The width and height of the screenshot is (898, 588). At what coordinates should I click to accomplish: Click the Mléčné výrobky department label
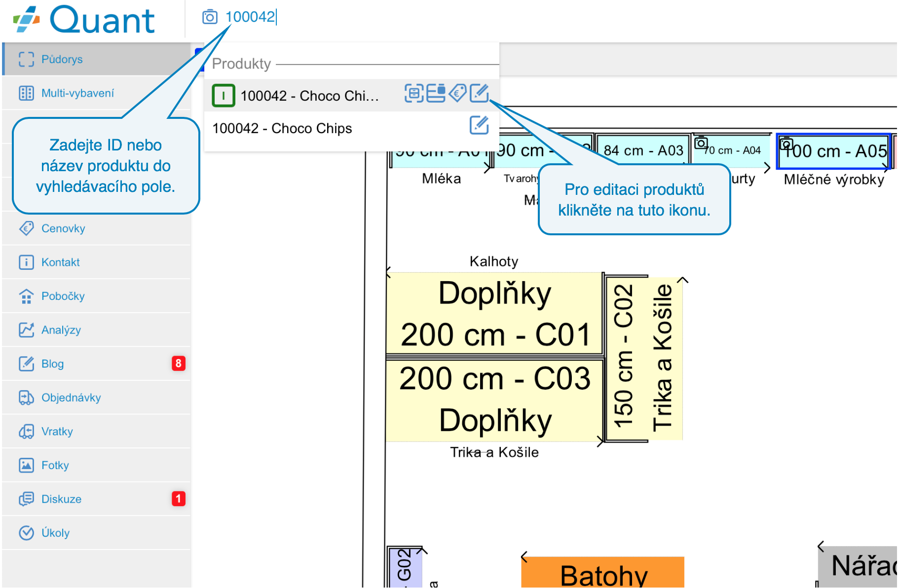click(x=834, y=180)
